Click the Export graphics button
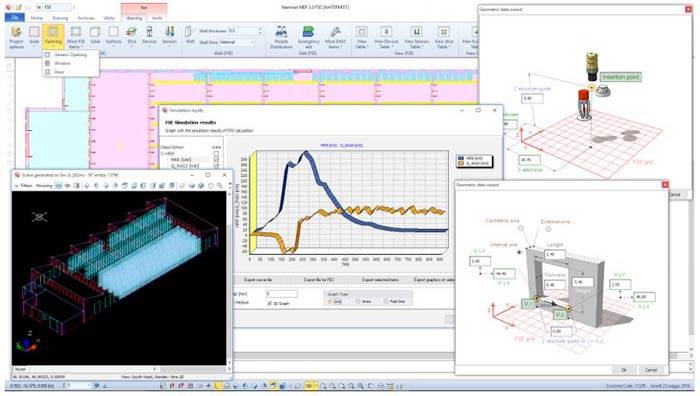The image size is (700, 396). coord(434,279)
